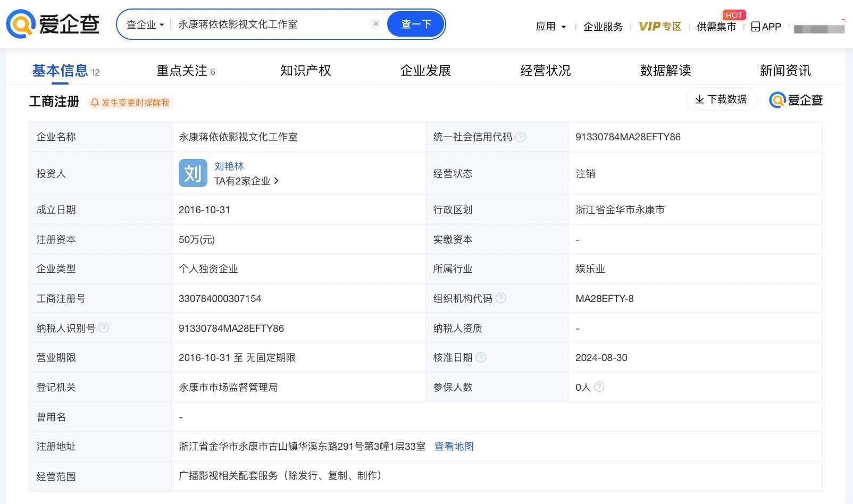This screenshot has width=853, height=504.
Task: Select the 爱企查 logo beside download data
Action: pyautogui.click(x=796, y=100)
